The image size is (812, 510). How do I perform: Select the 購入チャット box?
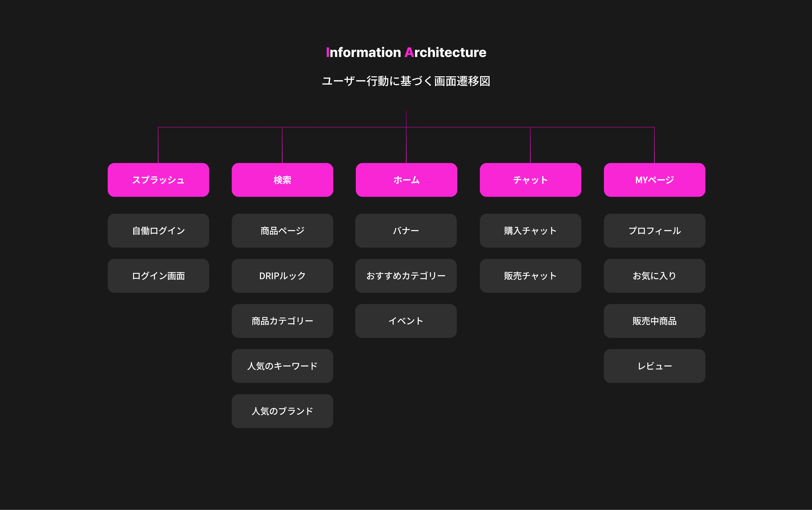click(530, 231)
